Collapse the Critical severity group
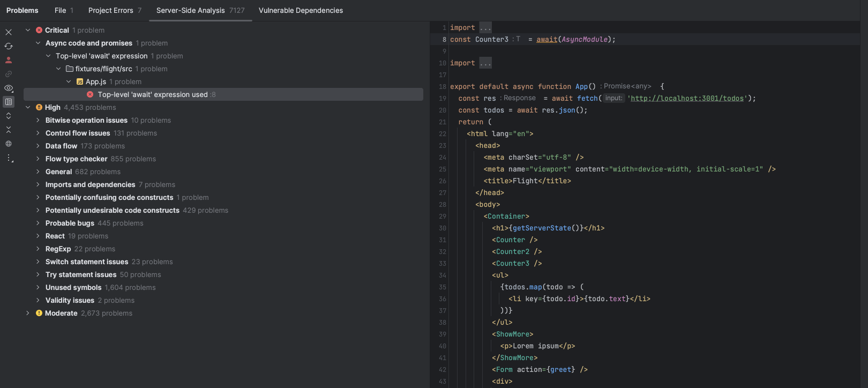The height and width of the screenshot is (388, 868). click(28, 31)
